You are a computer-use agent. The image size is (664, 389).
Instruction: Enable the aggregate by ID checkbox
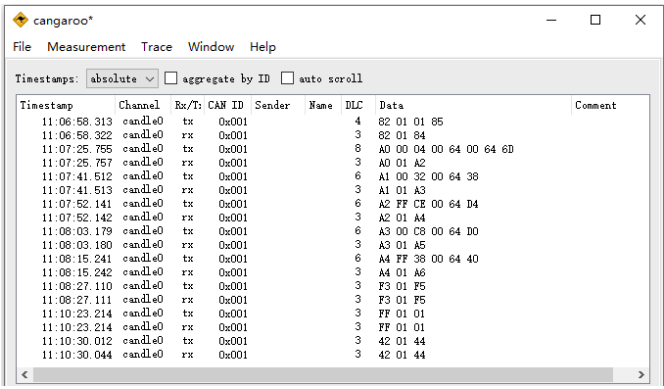click(171, 78)
